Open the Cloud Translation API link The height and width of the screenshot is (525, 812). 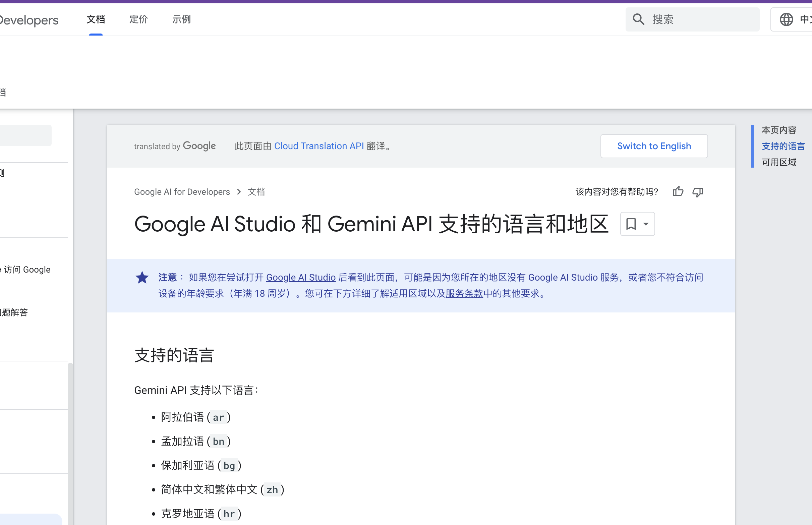pos(319,146)
